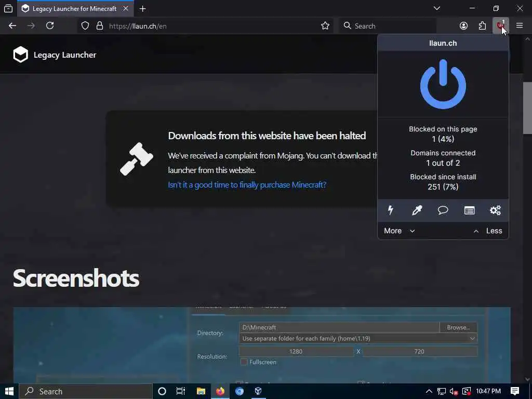Click the Legacy Launcher site title
532x399 pixels.
[65, 55]
